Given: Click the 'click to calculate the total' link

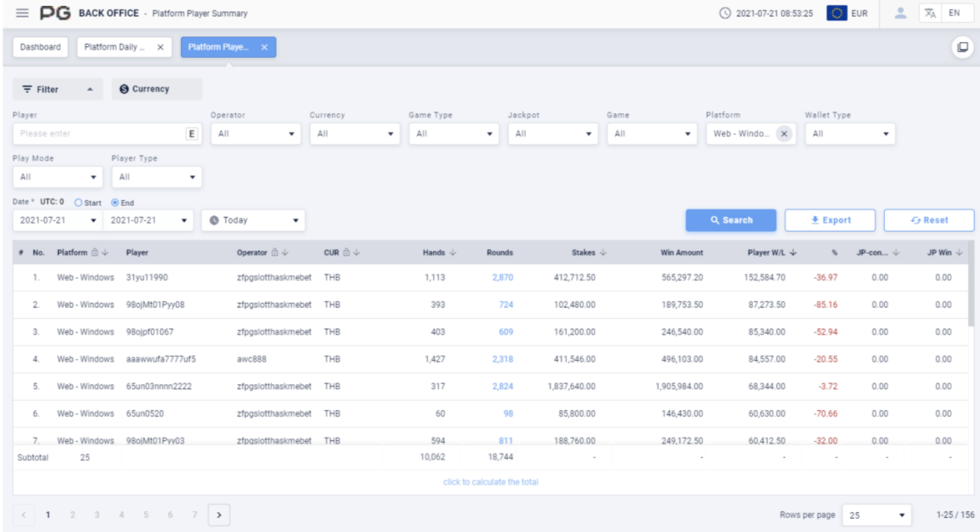Looking at the screenshot, I should point(490,482).
